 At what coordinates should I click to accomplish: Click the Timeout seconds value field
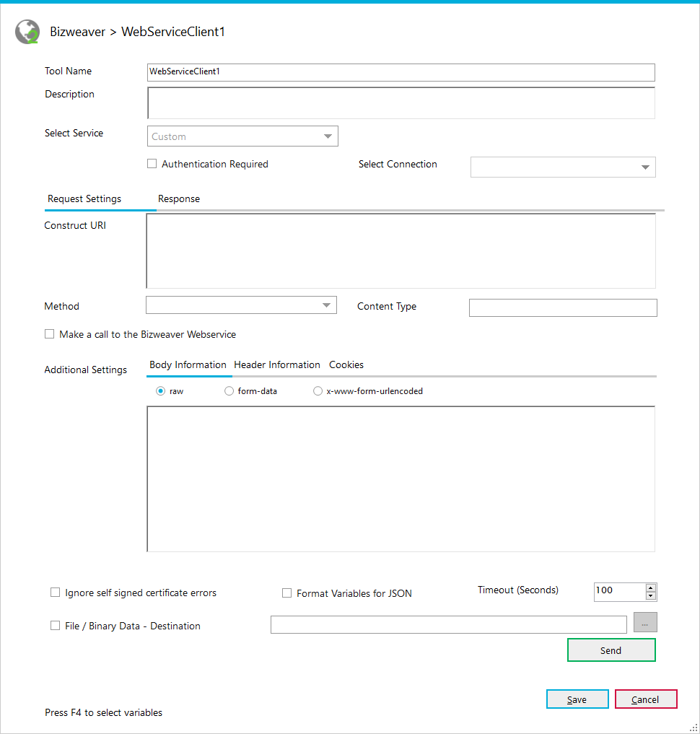[619, 592]
